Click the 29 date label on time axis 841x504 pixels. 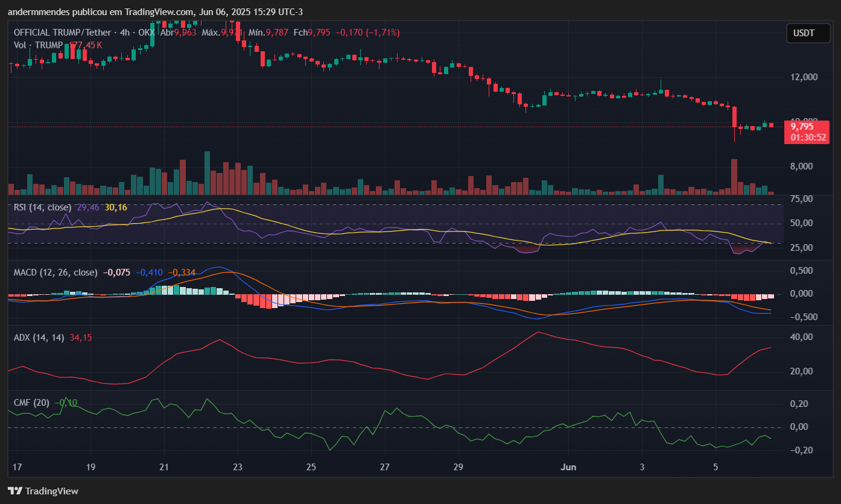point(458,467)
